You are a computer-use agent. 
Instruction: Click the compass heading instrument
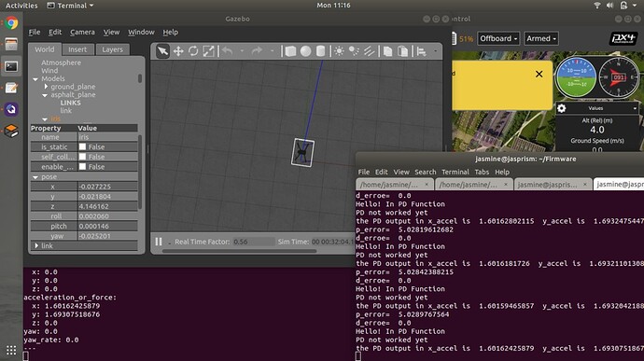(619, 77)
